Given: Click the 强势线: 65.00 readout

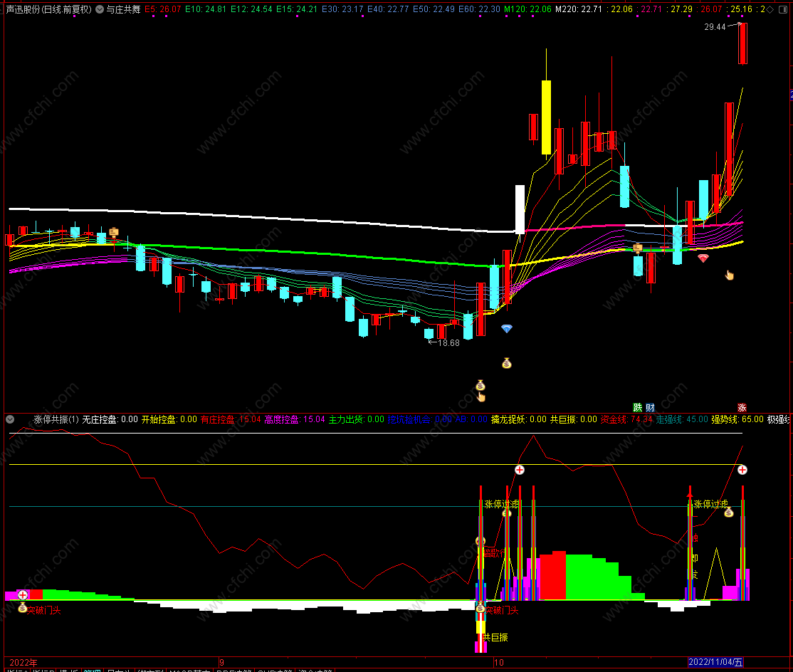Looking at the screenshot, I should click(737, 419).
